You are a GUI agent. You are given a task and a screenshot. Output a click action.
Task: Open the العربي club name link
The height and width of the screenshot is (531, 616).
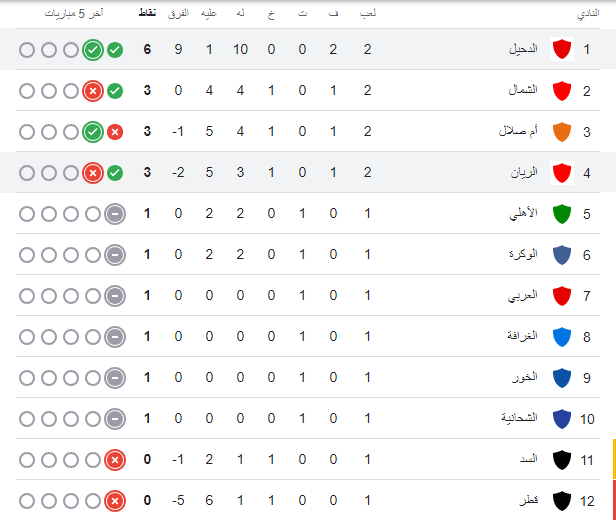[x=523, y=296]
